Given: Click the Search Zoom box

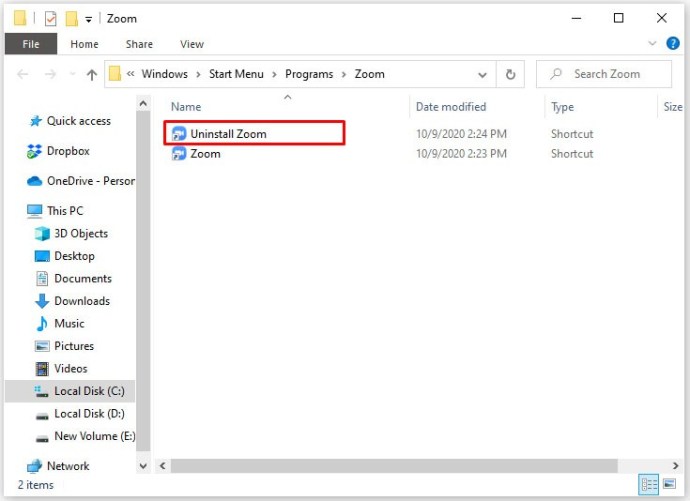Looking at the screenshot, I should pyautogui.click(x=604, y=74).
